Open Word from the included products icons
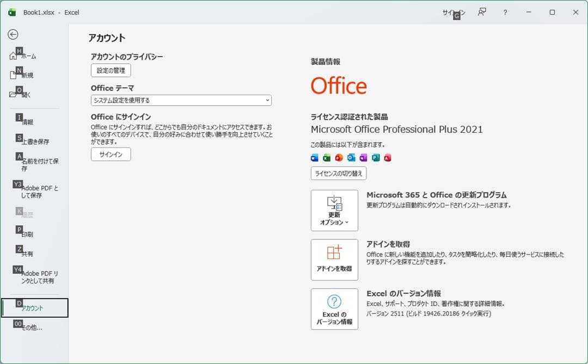This screenshot has height=364, width=588. [315, 157]
